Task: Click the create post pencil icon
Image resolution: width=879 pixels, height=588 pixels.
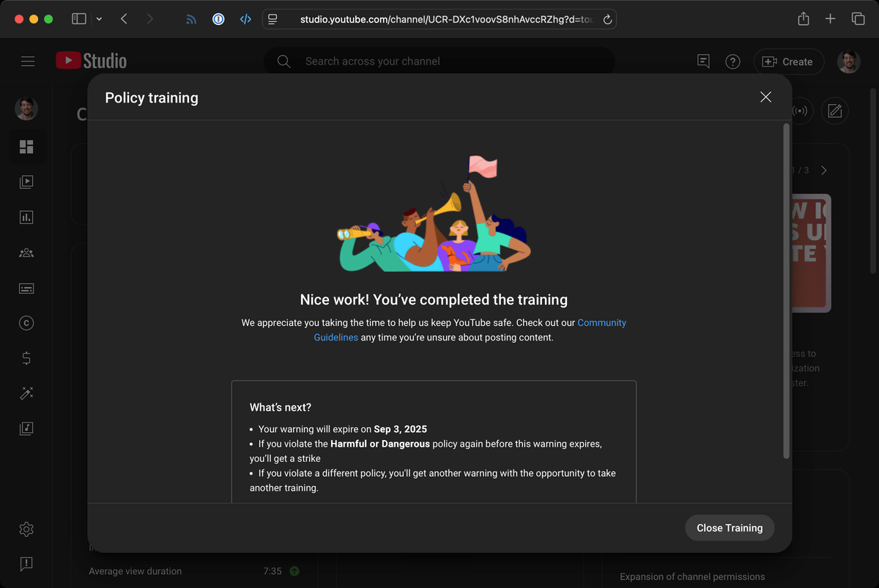Action: coord(835,111)
